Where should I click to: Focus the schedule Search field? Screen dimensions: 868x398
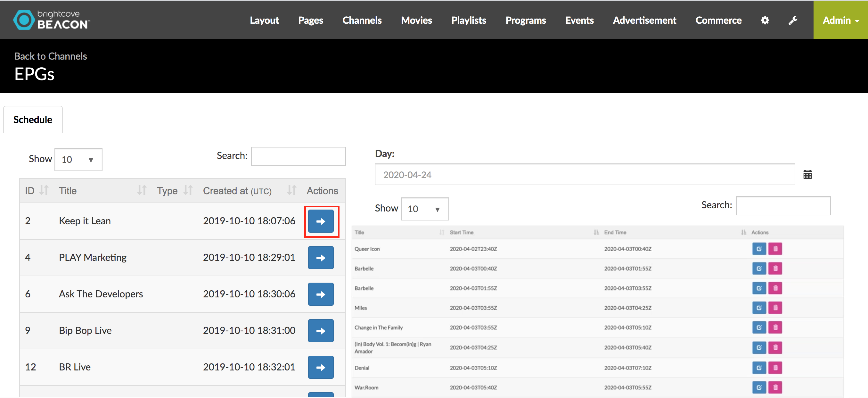pyautogui.click(x=783, y=206)
